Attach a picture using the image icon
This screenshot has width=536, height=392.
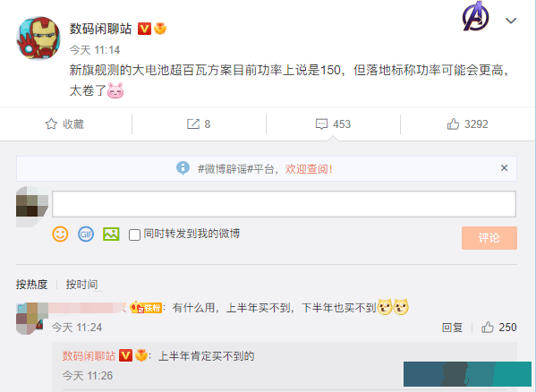click(111, 234)
